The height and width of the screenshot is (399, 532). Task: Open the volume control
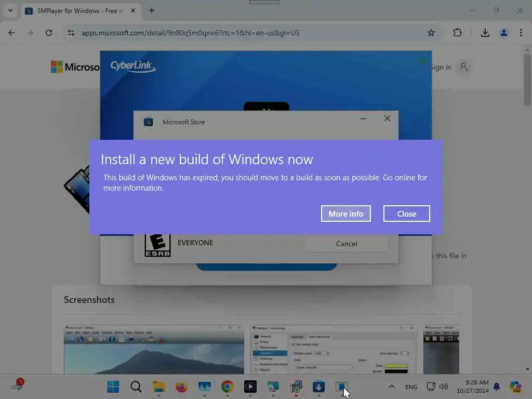click(444, 387)
